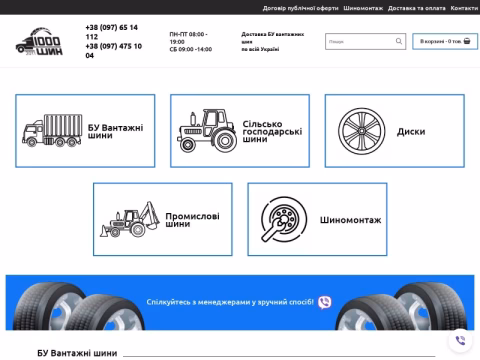Click the Спілкуйтесь з менеджерами banner text
480x360 pixels.
click(x=230, y=302)
